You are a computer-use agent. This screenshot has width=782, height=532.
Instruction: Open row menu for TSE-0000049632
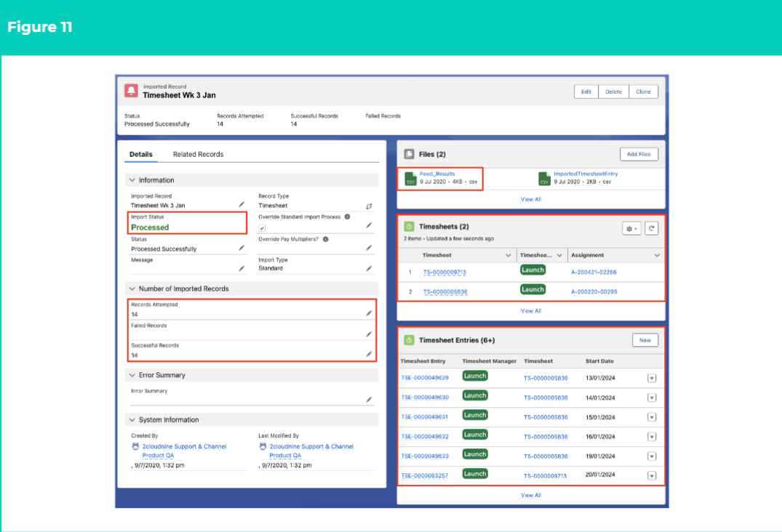coord(652,437)
